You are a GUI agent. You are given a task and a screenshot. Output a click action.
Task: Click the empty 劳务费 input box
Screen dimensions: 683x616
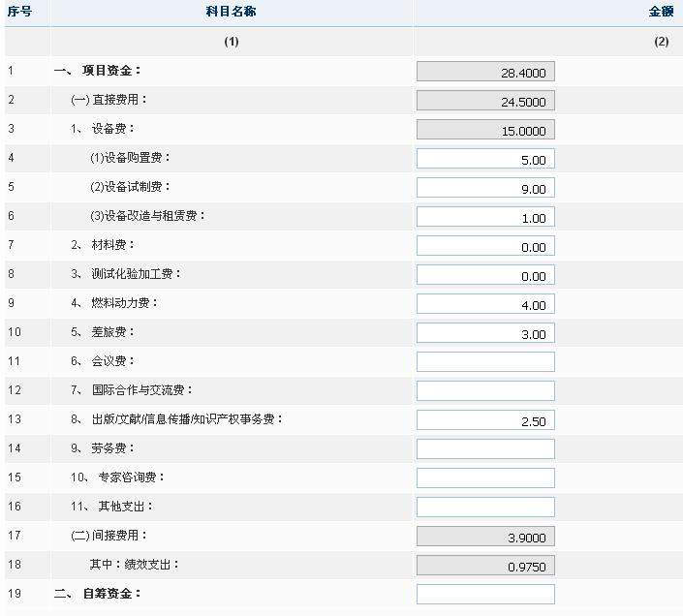pos(485,449)
